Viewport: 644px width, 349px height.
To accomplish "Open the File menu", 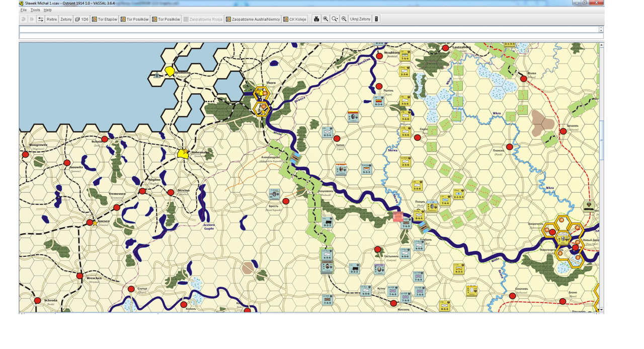I will pos(23,10).
